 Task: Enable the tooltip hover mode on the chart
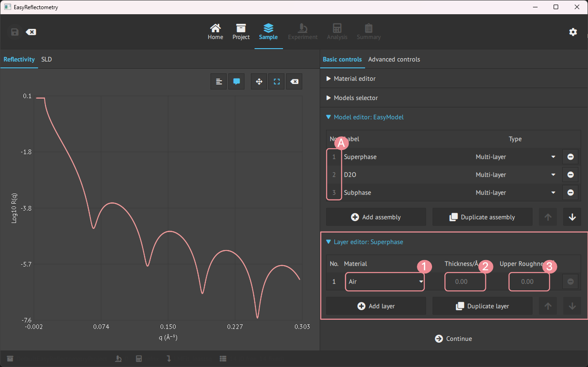[x=236, y=81]
